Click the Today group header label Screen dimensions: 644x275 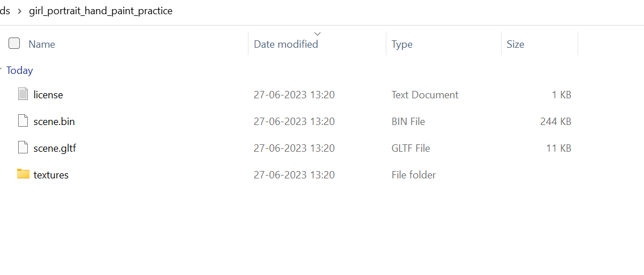click(20, 70)
